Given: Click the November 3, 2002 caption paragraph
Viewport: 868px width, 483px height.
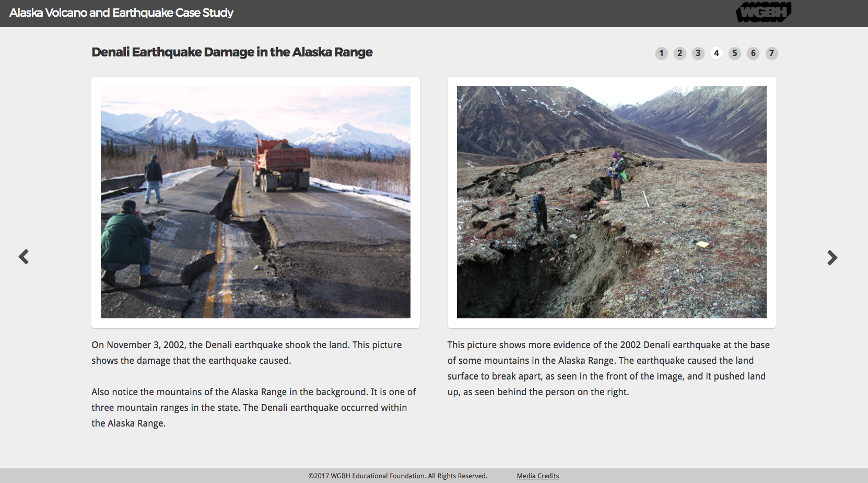Looking at the screenshot, I should [x=247, y=353].
